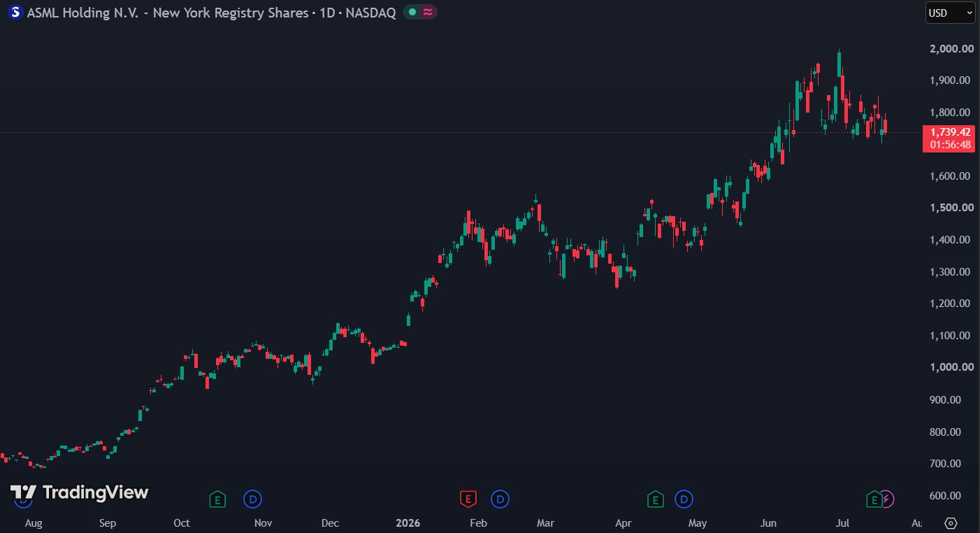Image resolution: width=980 pixels, height=533 pixels.
Task: Click the 1,900.00 price scale label
Action: [949, 80]
